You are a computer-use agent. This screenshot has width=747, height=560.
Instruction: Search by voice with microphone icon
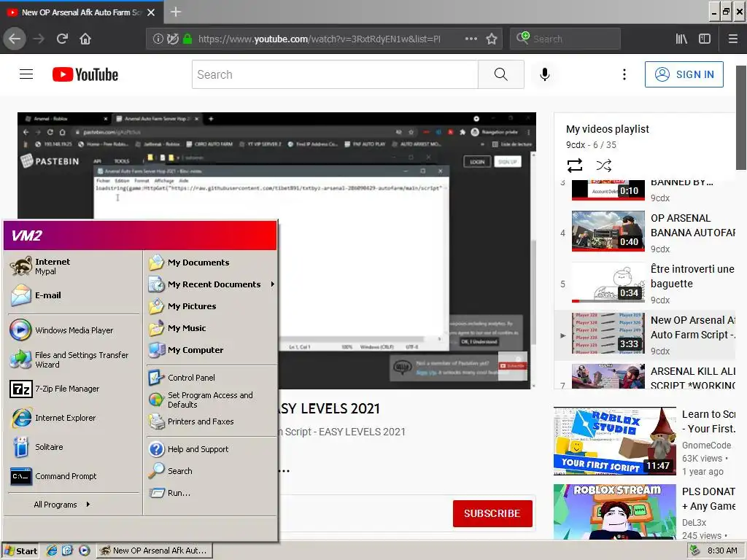coord(544,74)
